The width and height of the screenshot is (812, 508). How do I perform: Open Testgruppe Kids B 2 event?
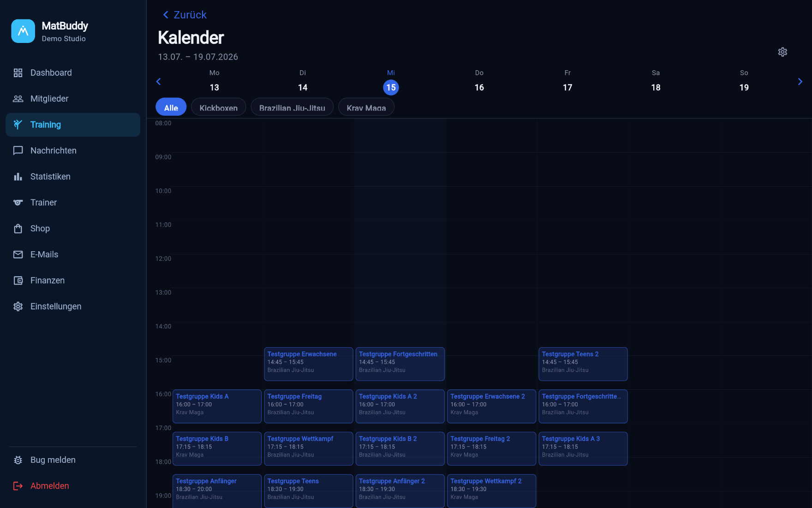point(400,448)
